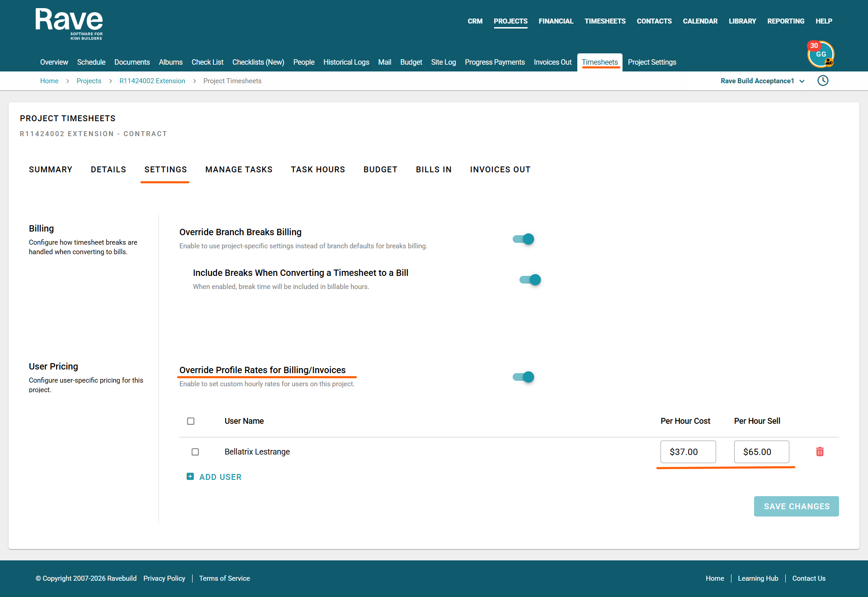The image size is (868, 597).
Task: Open the Financial menu in top navigation
Action: click(556, 21)
